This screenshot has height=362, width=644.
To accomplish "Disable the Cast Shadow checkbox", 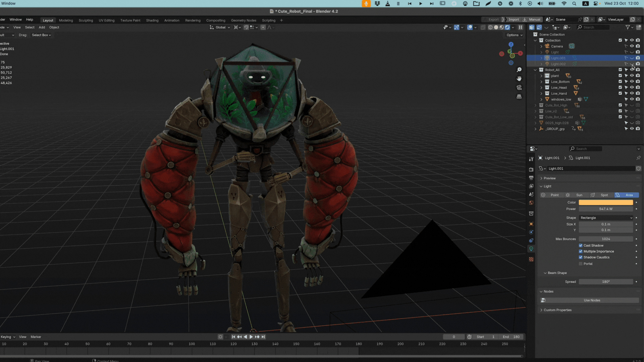I will 581,245.
